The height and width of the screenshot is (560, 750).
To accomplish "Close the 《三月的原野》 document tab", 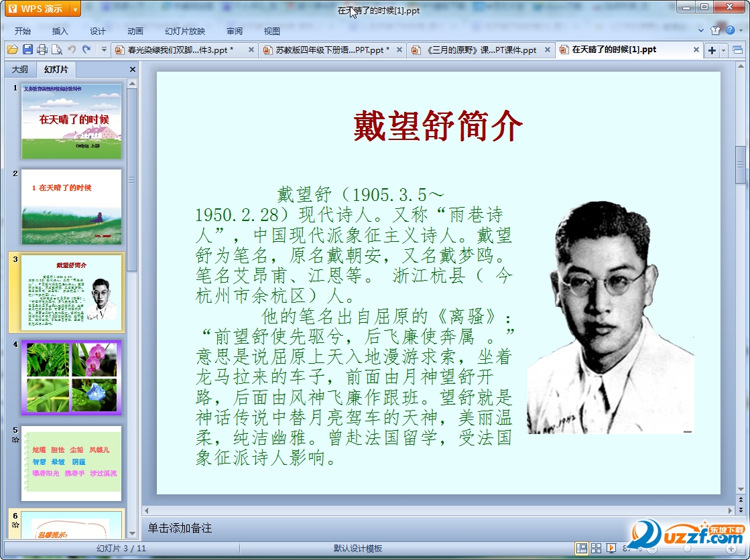I will [x=547, y=50].
